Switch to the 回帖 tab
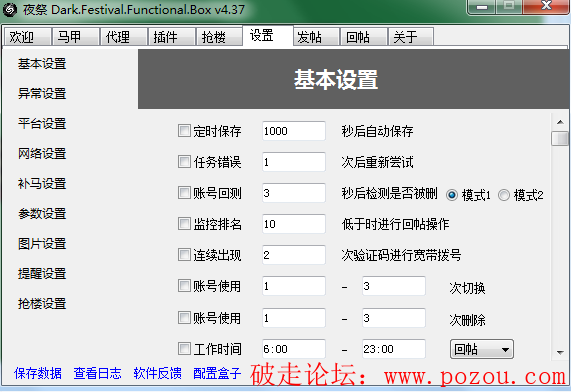 point(364,36)
